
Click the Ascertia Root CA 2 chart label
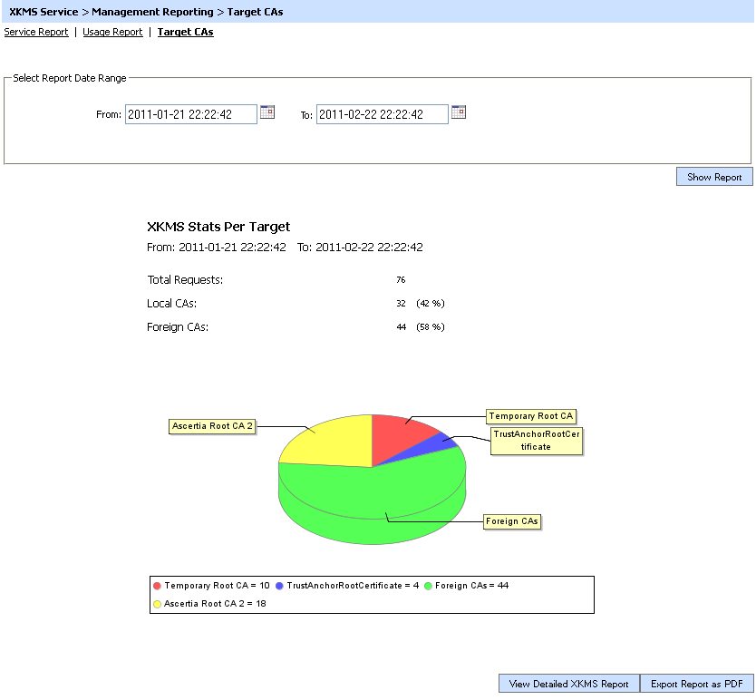(213, 426)
